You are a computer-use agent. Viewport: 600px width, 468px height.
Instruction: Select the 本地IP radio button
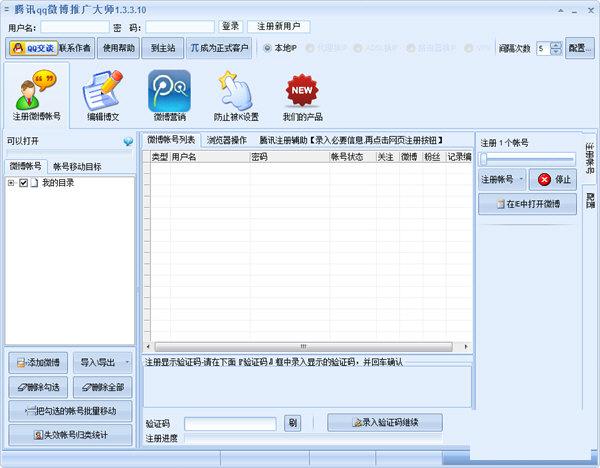267,47
